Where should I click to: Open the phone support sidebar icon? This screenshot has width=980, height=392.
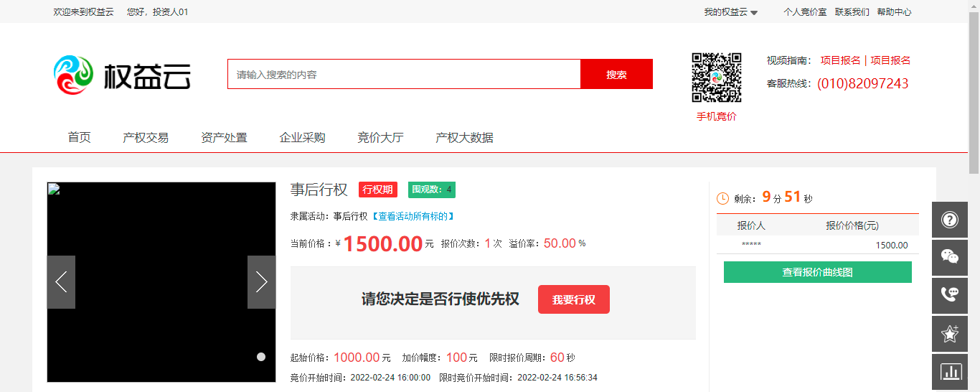950,295
